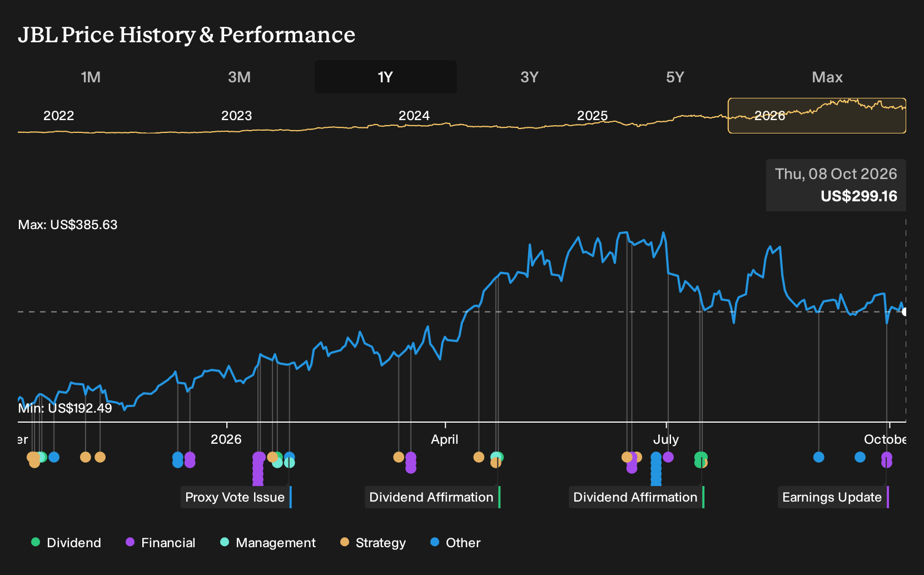The image size is (924, 575).
Task: Click the orange Strategy marker after April
Action: tap(479, 457)
